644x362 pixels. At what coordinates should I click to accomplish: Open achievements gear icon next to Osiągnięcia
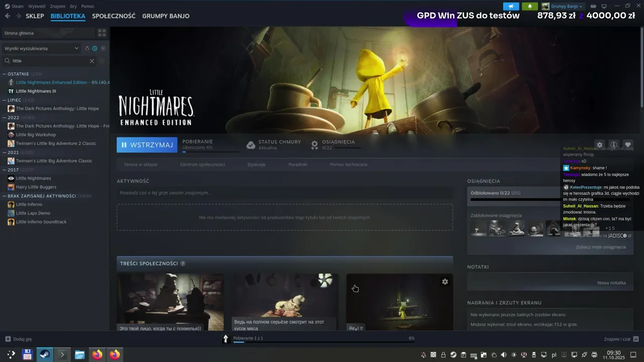coord(314,145)
